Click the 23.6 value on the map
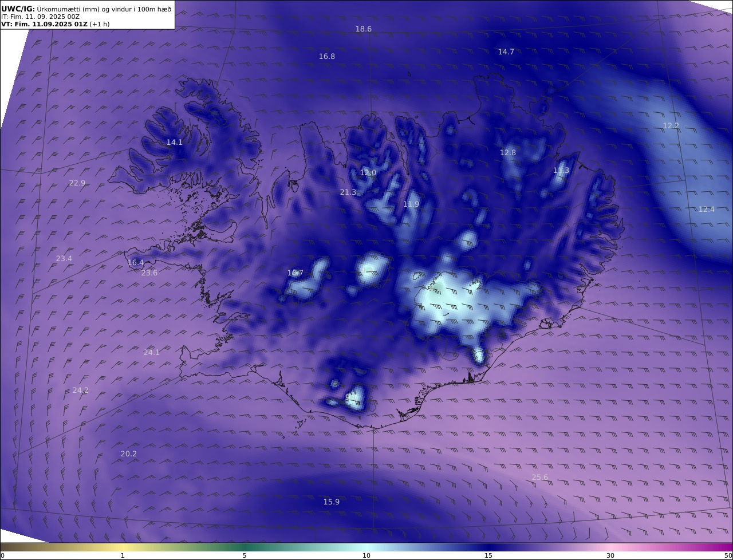Screen dimensions: 733x560 click(149, 273)
